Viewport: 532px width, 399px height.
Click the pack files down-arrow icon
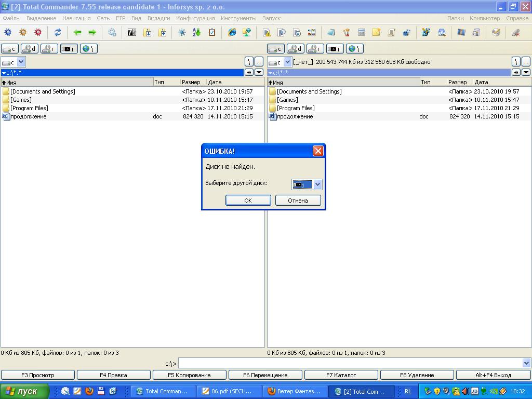(147, 33)
